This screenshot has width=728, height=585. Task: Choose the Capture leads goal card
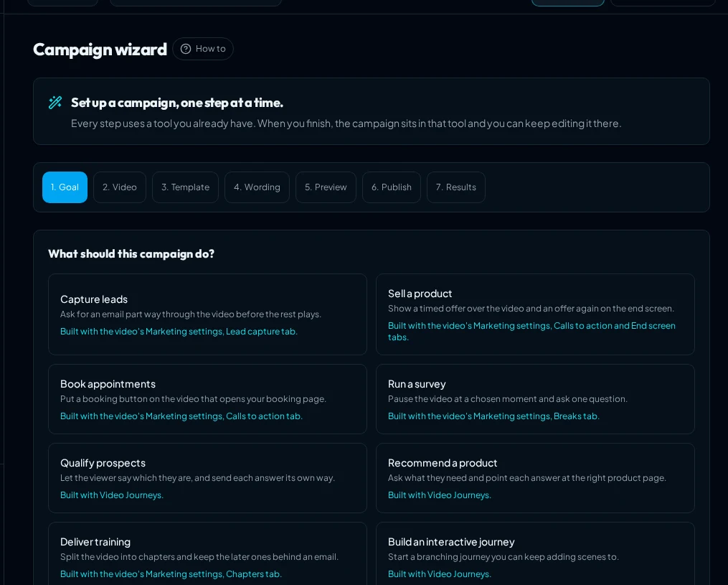[207, 314]
